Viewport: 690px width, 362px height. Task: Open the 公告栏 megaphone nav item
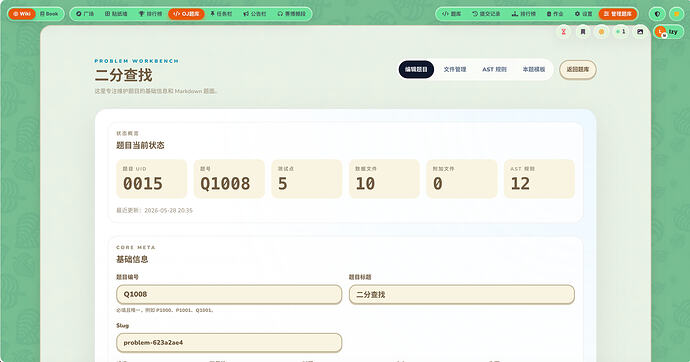(x=255, y=14)
